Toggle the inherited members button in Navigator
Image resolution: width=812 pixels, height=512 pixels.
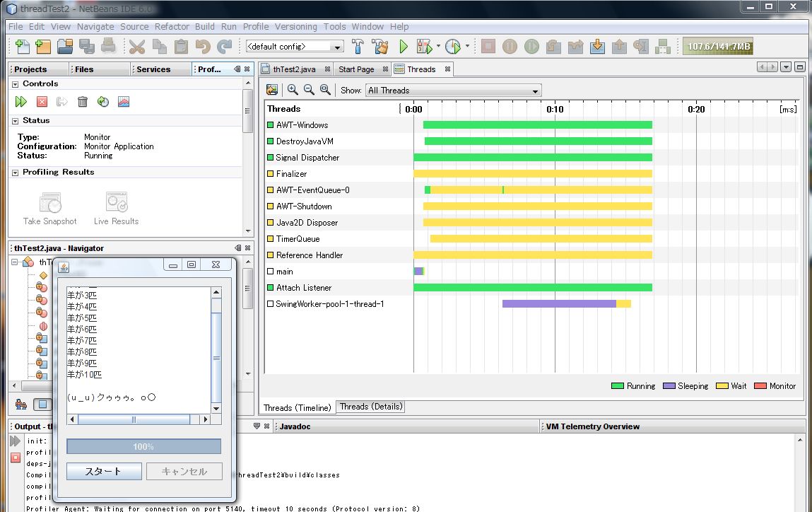[21, 404]
